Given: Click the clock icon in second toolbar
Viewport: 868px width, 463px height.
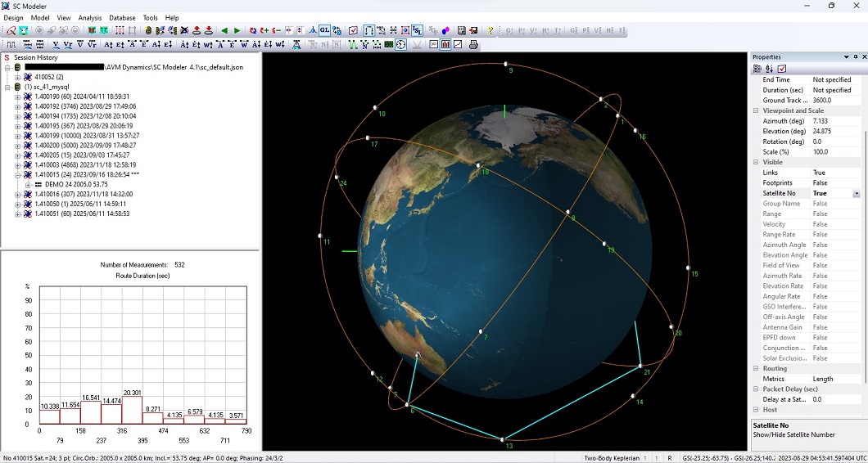Looking at the screenshot, I should pyautogui.click(x=400, y=44).
